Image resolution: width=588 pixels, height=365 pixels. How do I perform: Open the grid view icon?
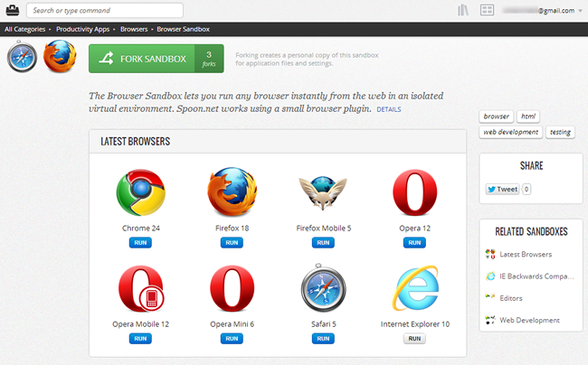(x=487, y=10)
